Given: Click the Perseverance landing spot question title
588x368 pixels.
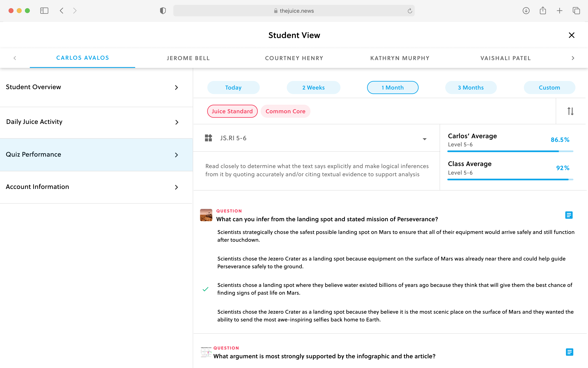Looking at the screenshot, I should (x=327, y=219).
